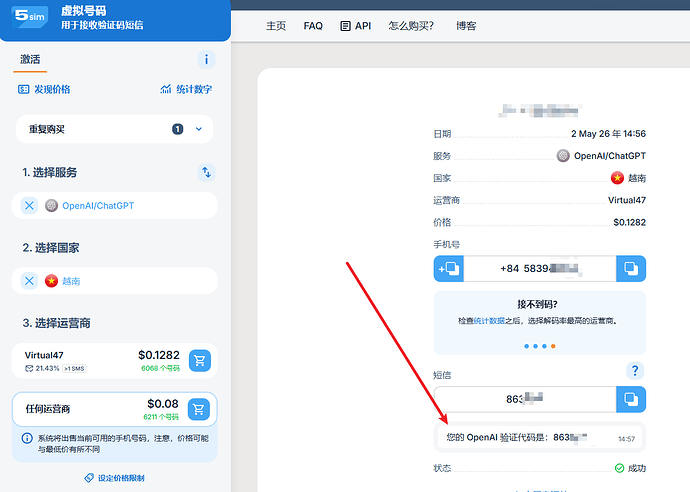Open the 博客 menu item
The height and width of the screenshot is (492, 690).
(x=466, y=26)
